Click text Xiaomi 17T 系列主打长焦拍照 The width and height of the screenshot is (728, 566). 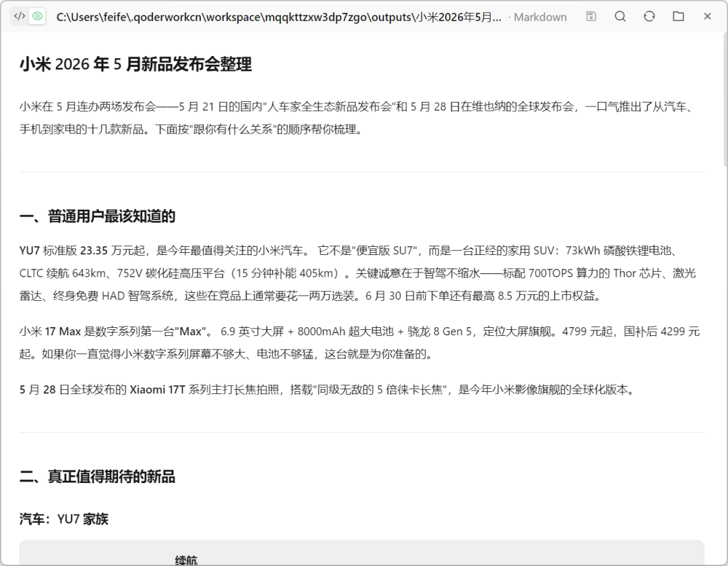[205, 389]
